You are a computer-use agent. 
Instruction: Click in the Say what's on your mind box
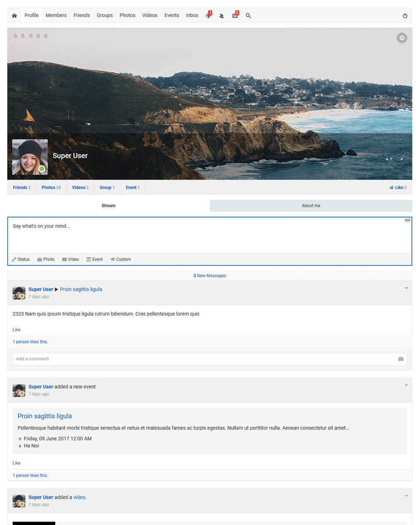coord(210,235)
